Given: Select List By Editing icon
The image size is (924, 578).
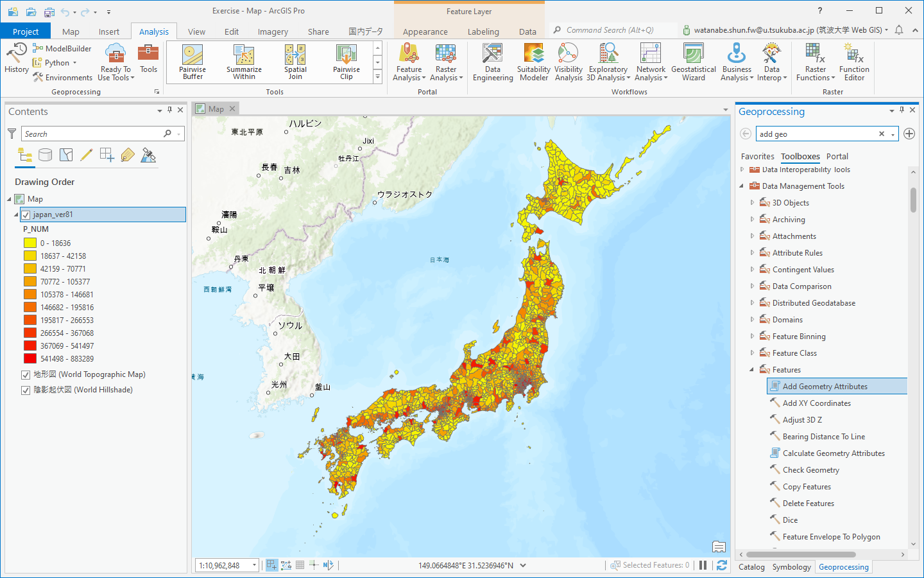Looking at the screenshot, I should [87, 155].
